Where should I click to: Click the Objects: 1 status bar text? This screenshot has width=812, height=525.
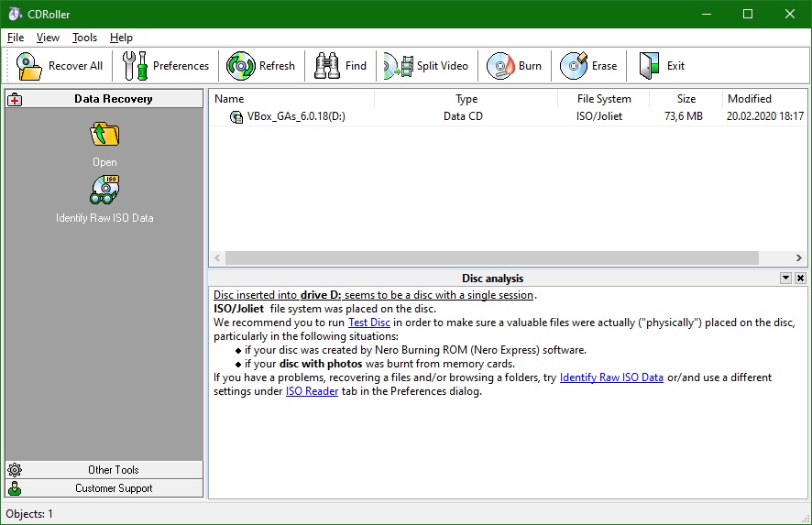[29, 514]
